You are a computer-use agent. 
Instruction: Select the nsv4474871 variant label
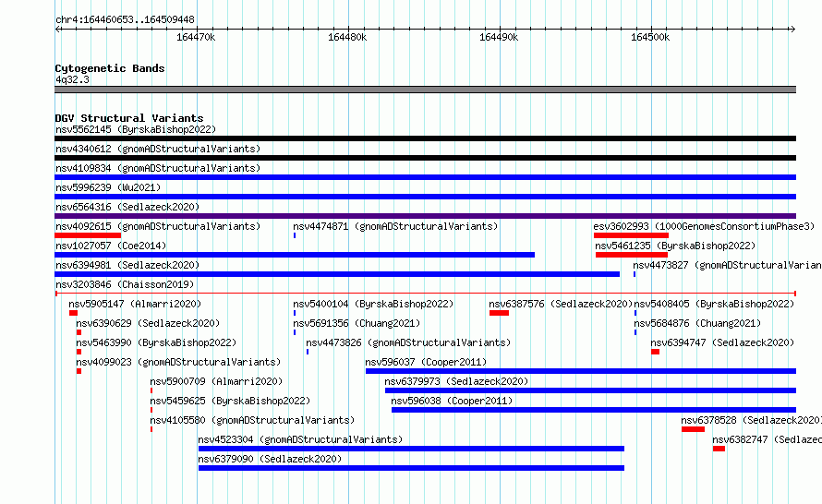395,226
